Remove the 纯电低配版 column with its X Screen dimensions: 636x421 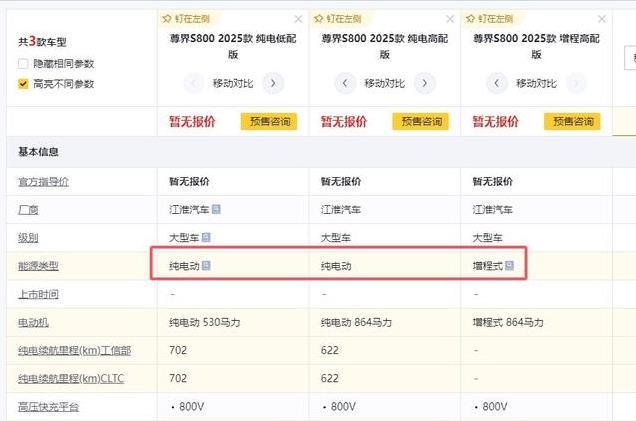(298, 19)
